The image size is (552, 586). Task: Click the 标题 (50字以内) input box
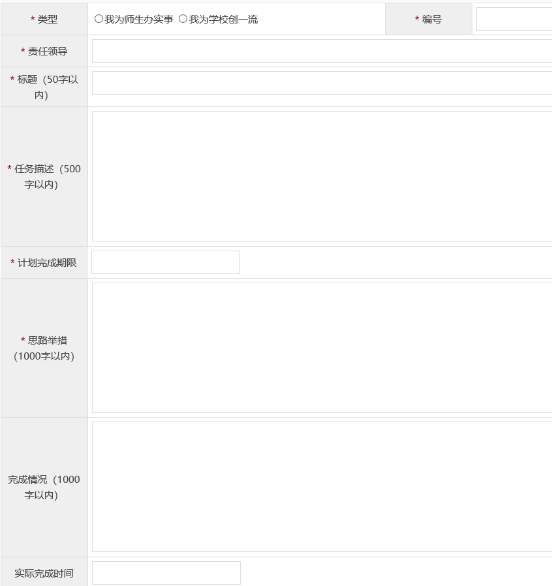(322, 83)
